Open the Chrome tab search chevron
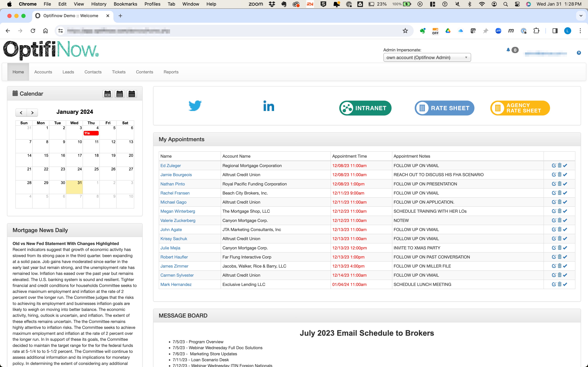This screenshot has width=588, height=367. point(581,16)
